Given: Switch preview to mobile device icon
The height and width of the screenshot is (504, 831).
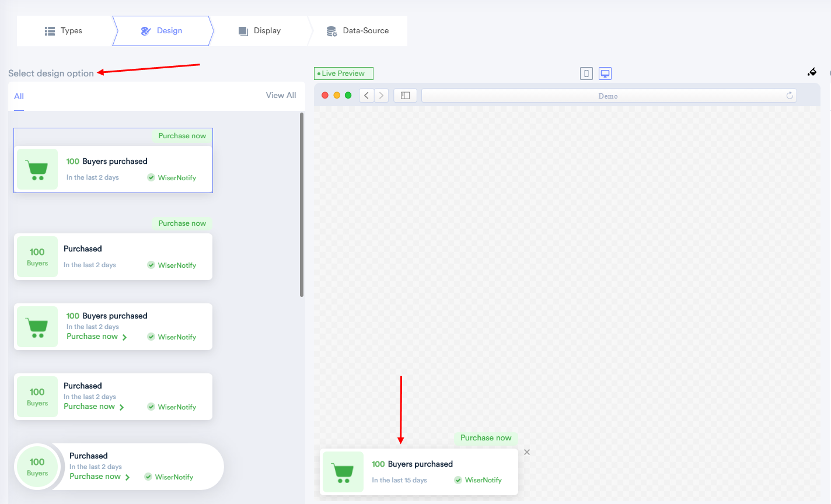Looking at the screenshot, I should point(586,73).
